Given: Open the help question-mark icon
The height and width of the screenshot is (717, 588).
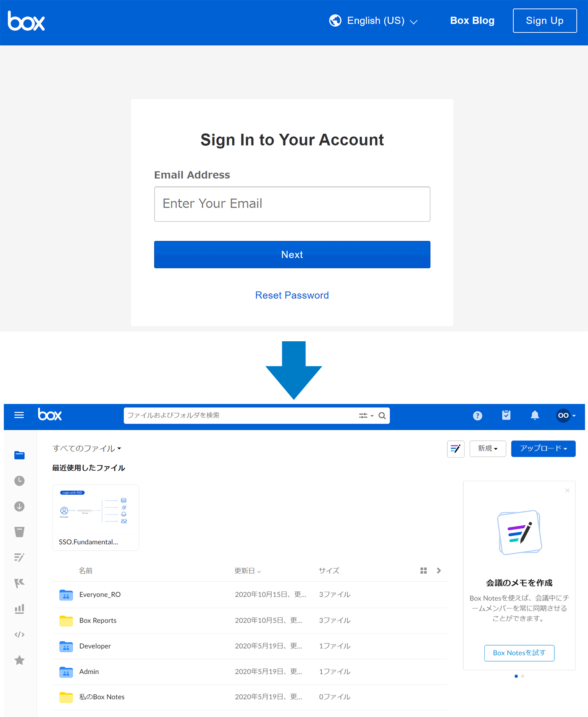Looking at the screenshot, I should point(478,416).
